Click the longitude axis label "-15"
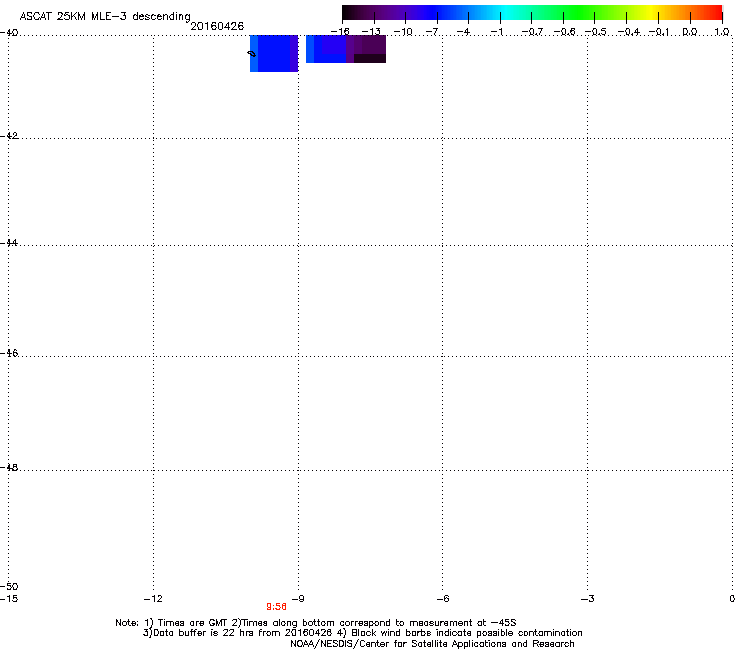 pyautogui.click(x=9, y=599)
